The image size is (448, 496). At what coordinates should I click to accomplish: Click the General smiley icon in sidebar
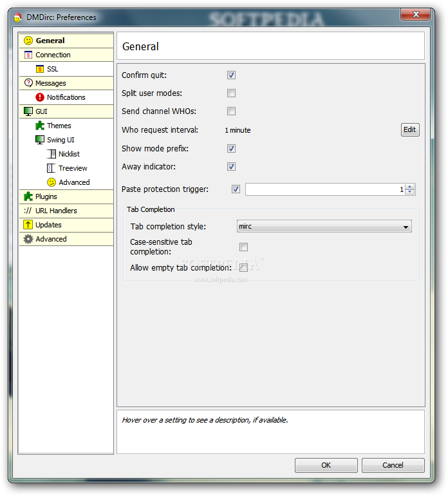[x=28, y=41]
